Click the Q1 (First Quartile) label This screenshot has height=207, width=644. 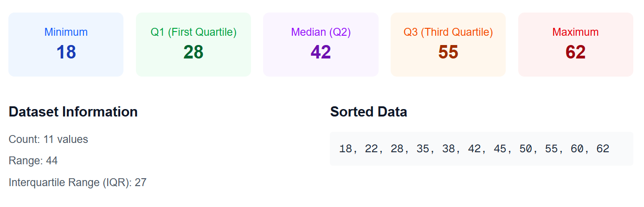[x=193, y=32]
